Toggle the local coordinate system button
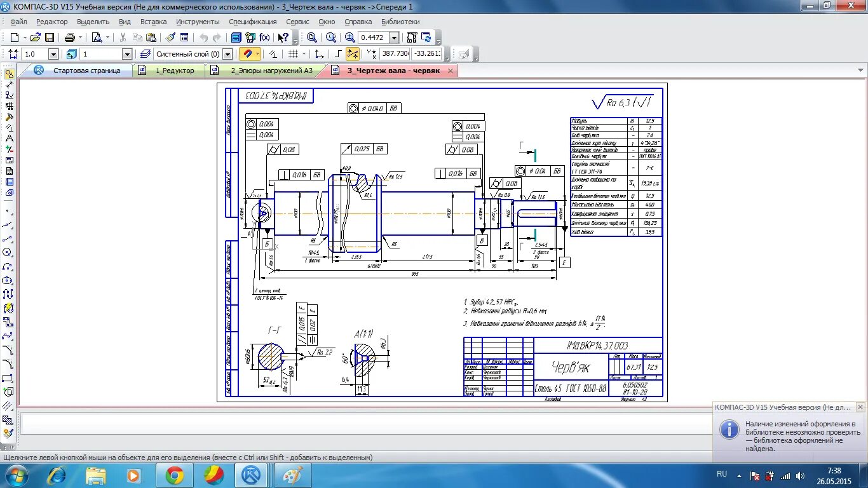 click(x=320, y=54)
